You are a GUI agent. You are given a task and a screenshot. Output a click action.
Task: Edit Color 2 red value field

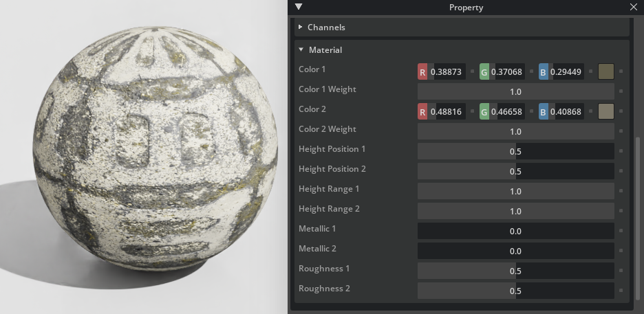447,111
